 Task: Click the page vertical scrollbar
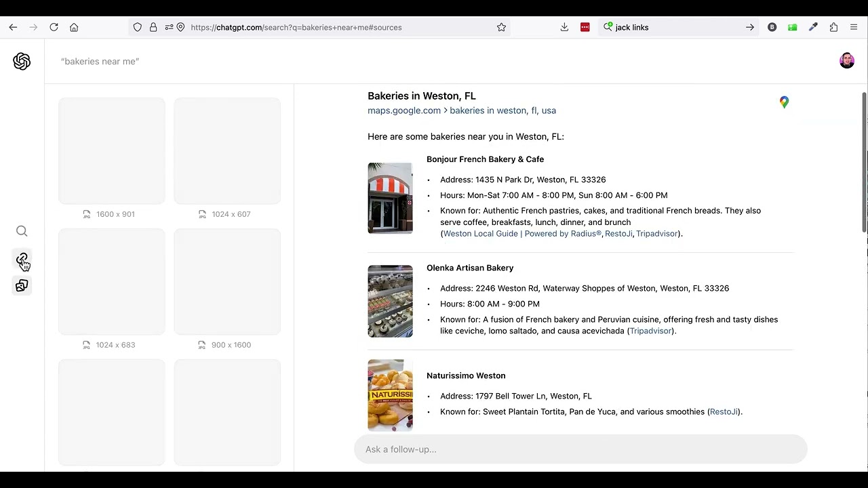tap(864, 161)
